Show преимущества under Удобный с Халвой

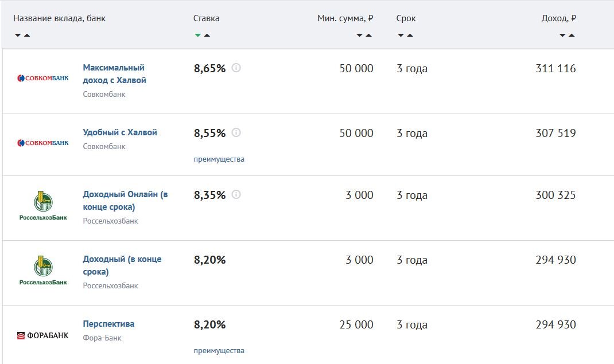tap(219, 159)
